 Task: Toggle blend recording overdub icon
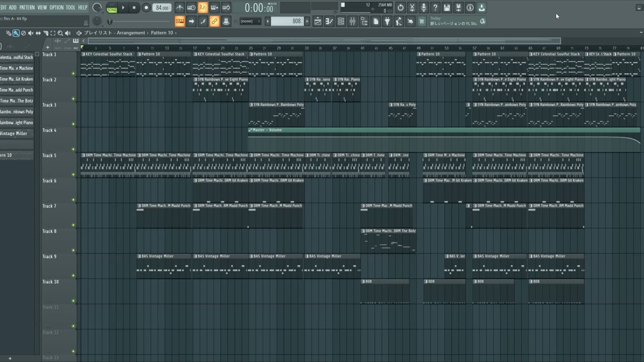(214, 8)
